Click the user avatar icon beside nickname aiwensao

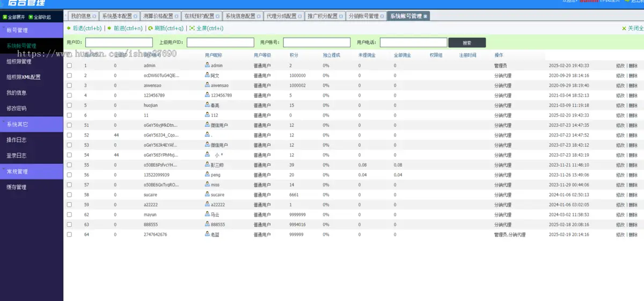pos(207,85)
